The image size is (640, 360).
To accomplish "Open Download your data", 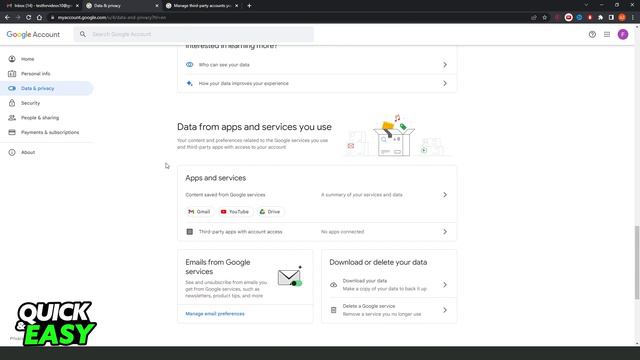I will click(x=389, y=284).
